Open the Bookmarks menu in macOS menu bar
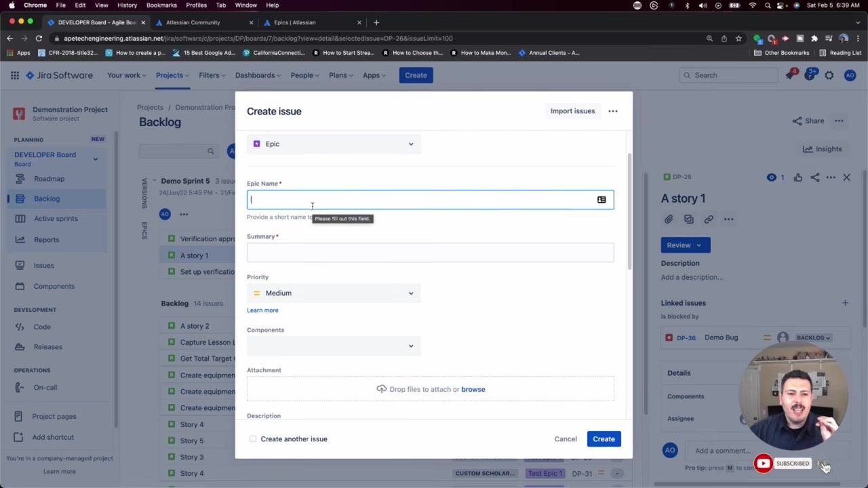Viewport: 868px width, 488px height. 161,5
